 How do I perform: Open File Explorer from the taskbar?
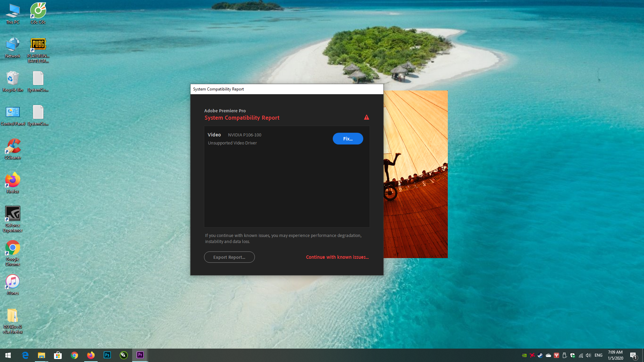pyautogui.click(x=41, y=355)
